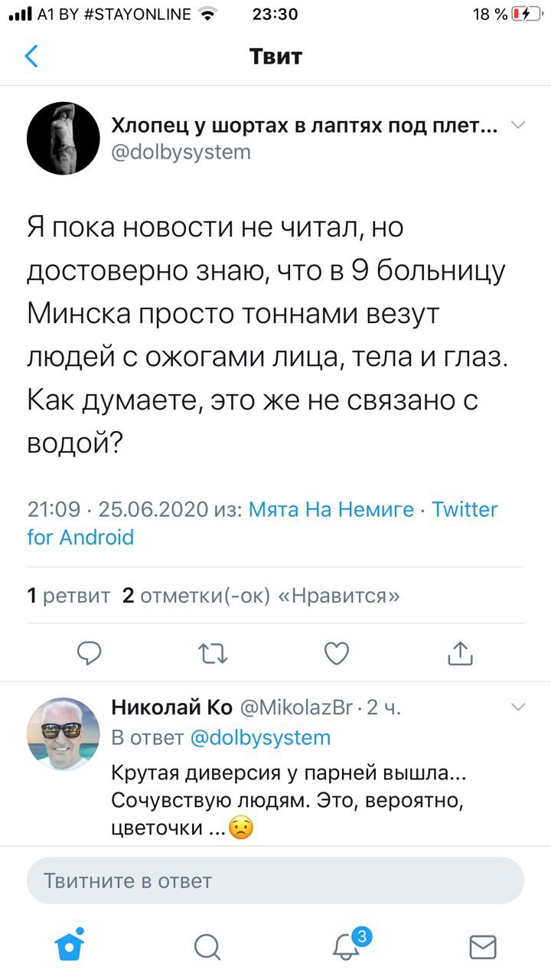Viewport: 551px width, 980px height.
Task: Open Николай Ко's avatar photo
Action: pyautogui.click(x=64, y=733)
